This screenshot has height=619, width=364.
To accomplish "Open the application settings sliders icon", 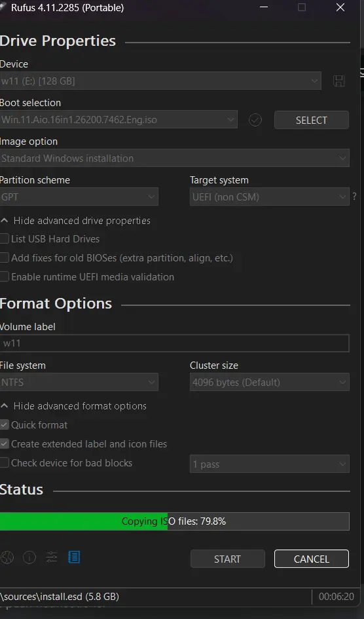I will point(52,557).
